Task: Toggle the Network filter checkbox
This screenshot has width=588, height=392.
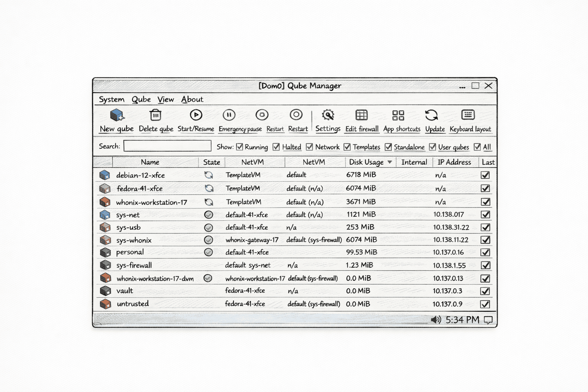Action: (x=309, y=147)
